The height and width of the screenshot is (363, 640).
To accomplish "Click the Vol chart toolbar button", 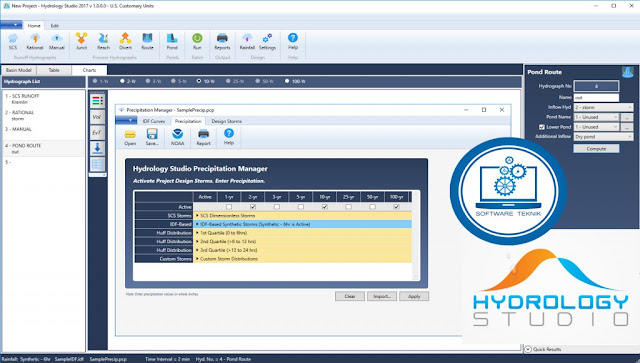I will [97, 117].
